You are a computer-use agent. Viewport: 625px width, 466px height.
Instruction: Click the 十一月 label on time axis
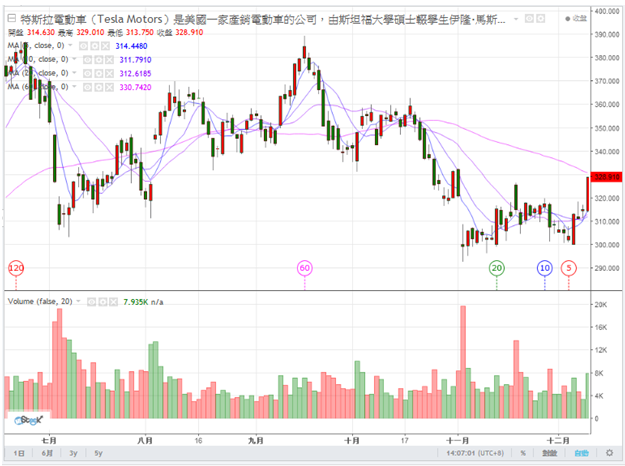pos(458,440)
